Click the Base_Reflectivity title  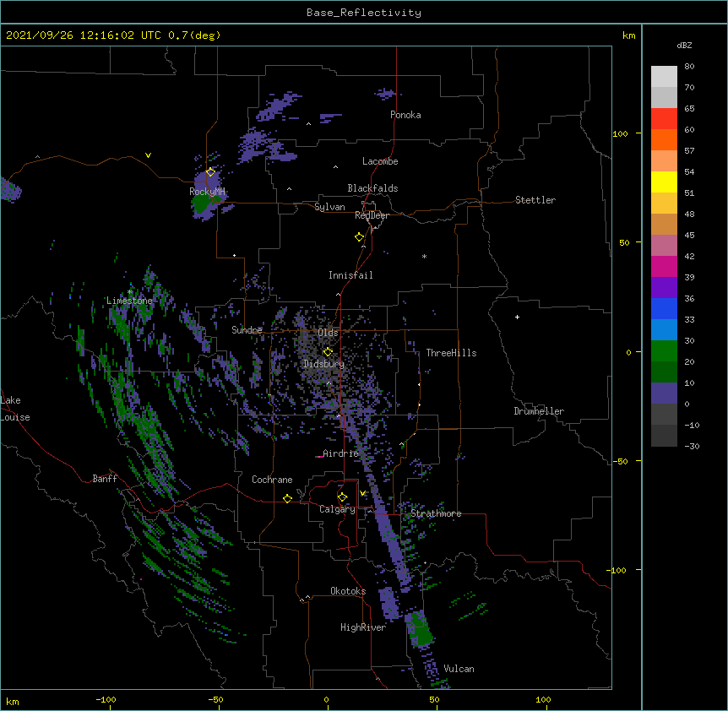pyautogui.click(x=364, y=13)
